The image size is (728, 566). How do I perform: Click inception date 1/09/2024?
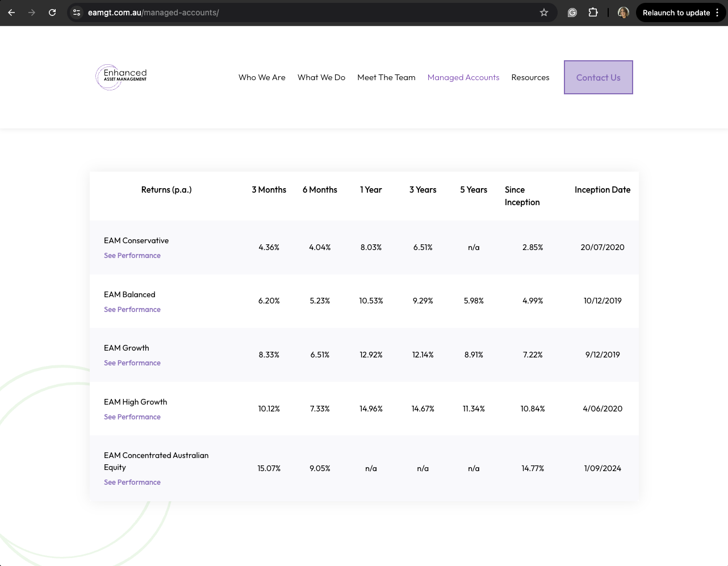[603, 469]
